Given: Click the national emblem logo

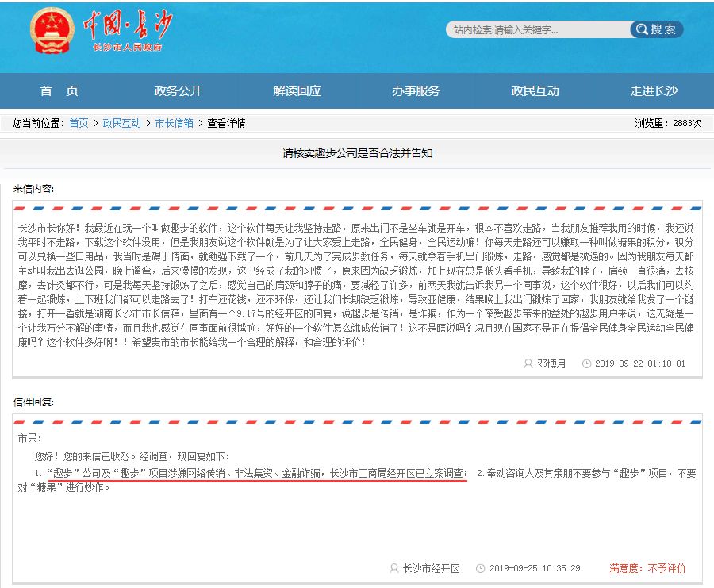Looking at the screenshot, I should (52, 30).
